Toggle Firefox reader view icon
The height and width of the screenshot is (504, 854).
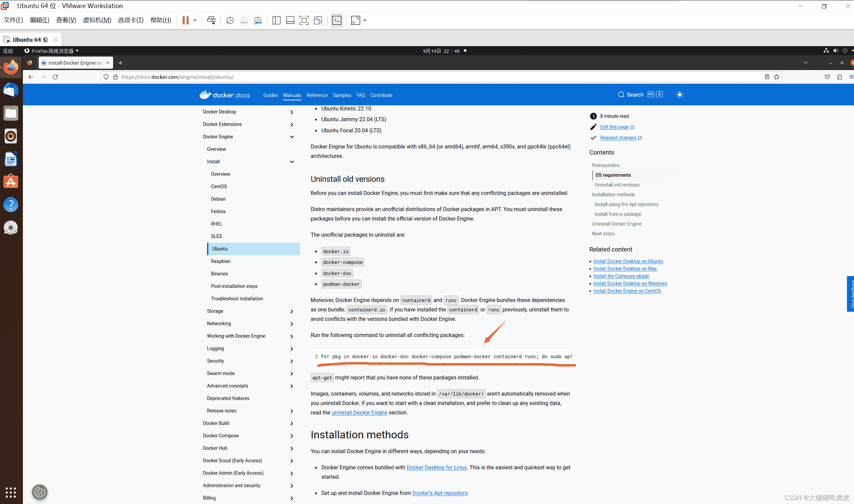point(767,77)
